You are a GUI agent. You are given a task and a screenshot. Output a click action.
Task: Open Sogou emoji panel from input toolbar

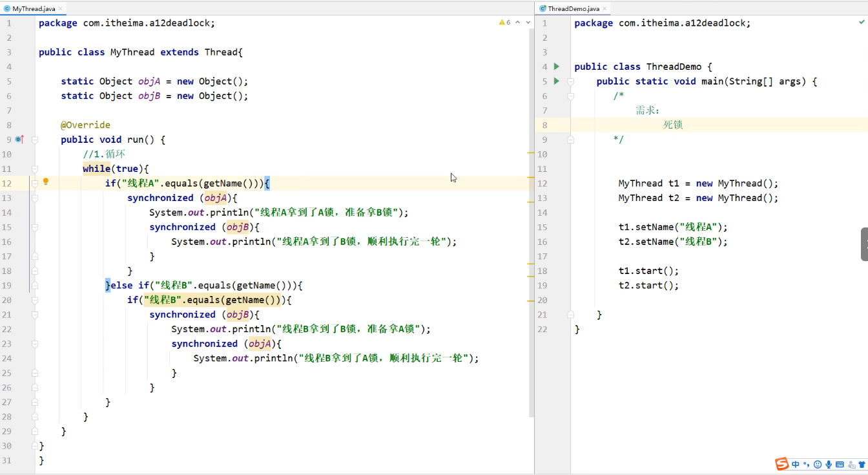pyautogui.click(x=818, y=464)
